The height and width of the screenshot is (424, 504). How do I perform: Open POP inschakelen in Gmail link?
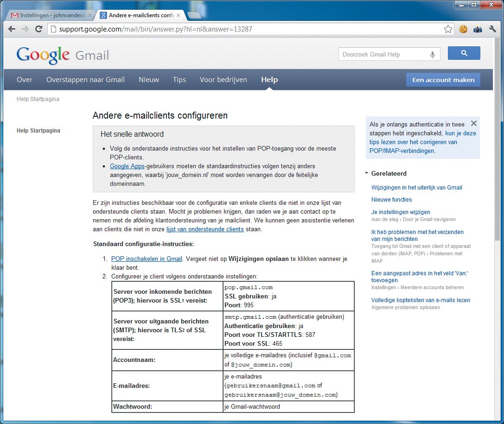pos(147,259)
